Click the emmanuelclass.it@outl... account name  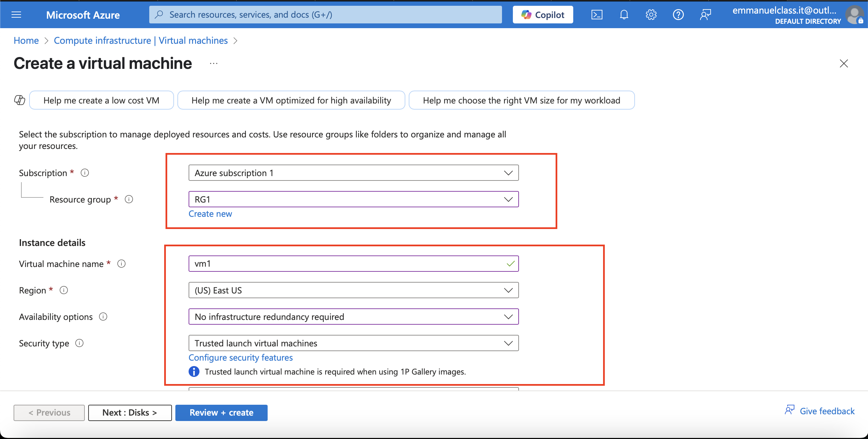pos(784,11)
